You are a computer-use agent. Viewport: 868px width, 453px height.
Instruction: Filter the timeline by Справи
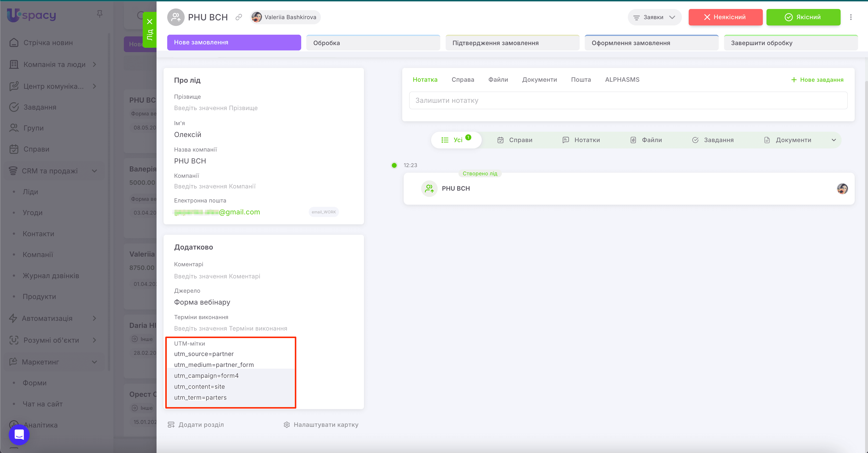tap(515, 140)
